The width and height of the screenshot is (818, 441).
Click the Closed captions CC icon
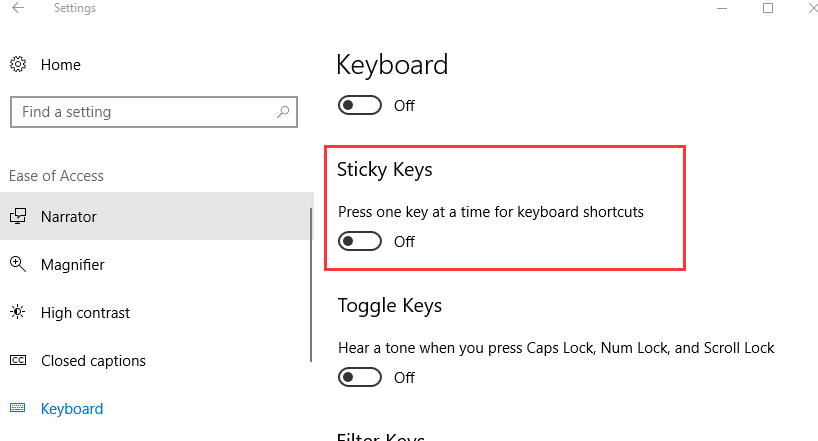tap(18, 361)
